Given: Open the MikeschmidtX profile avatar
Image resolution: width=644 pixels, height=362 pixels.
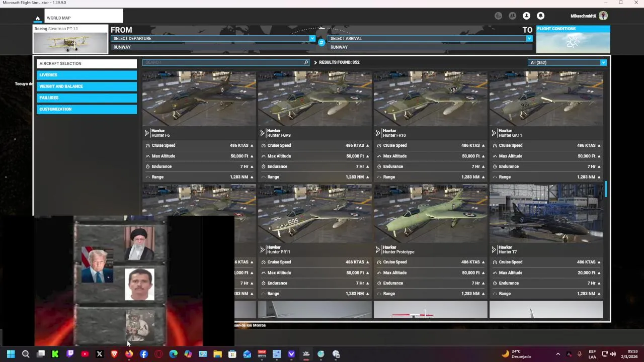Looking at the screenshot, I should coord(603,16).
